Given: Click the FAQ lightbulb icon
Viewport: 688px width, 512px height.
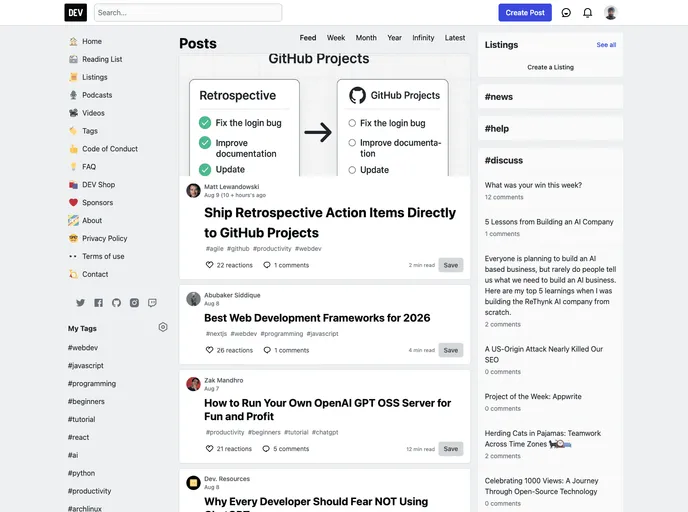Looking at the screenshot, I should pos(73,167).
